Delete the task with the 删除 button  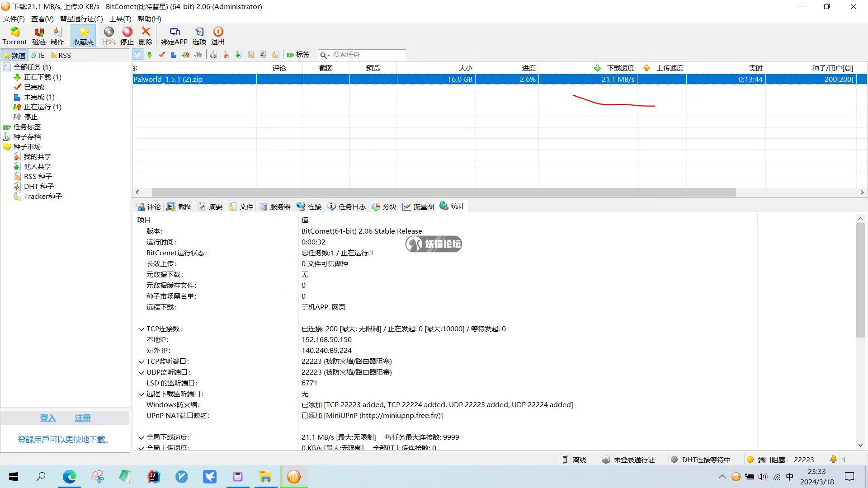coord(146,36)
